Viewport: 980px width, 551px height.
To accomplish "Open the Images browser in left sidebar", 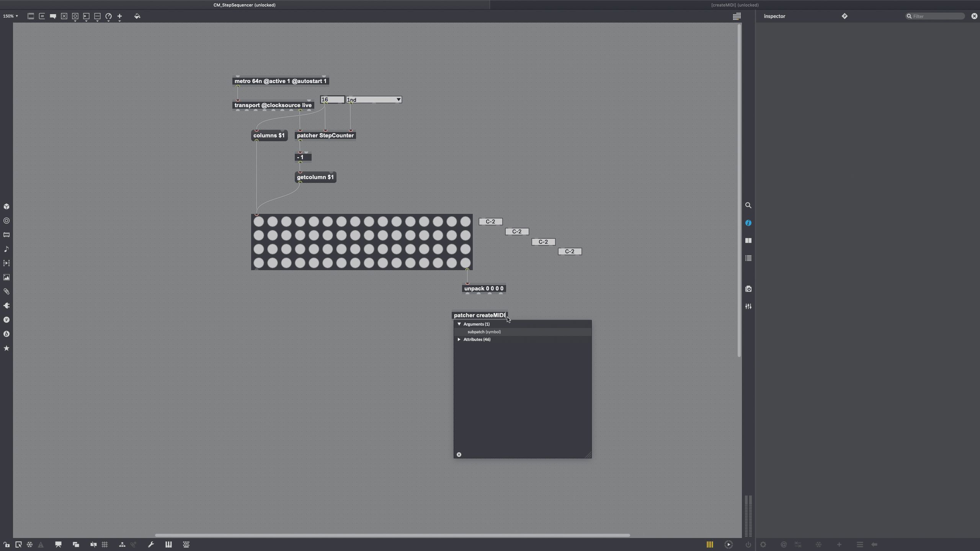I will [x=7, y=277].
